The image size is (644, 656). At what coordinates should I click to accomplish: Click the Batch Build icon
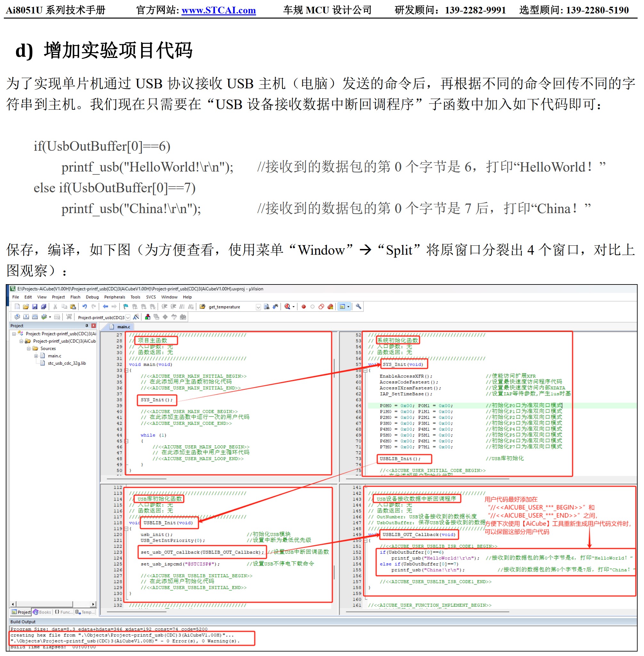click(x=44, y=317)
